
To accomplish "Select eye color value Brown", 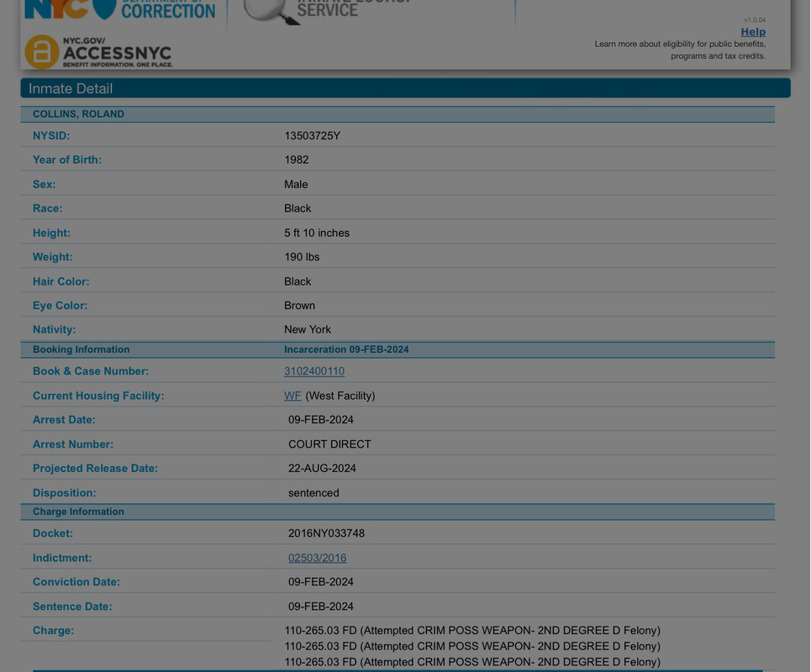I will [x=299, y=306].
